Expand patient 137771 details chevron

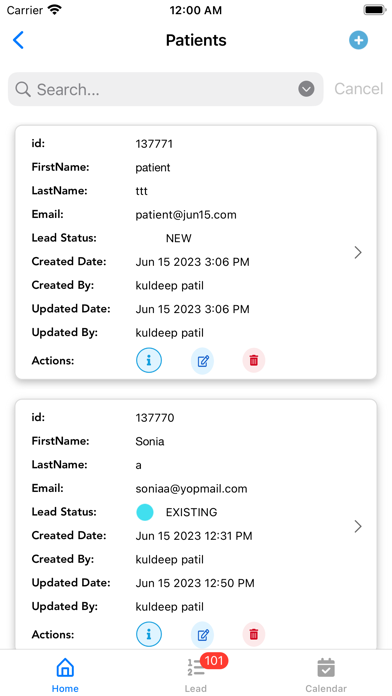pyautogui.click(x=358, y=253)
